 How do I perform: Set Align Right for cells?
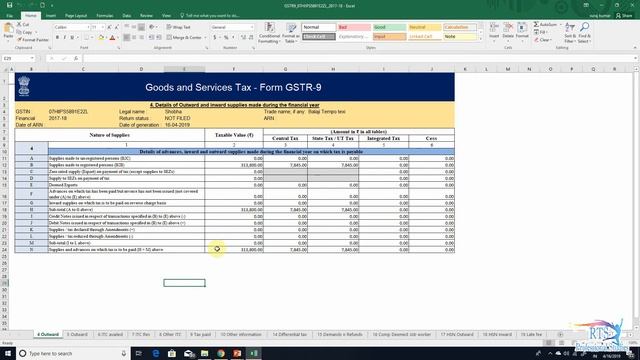pos(141,38)
